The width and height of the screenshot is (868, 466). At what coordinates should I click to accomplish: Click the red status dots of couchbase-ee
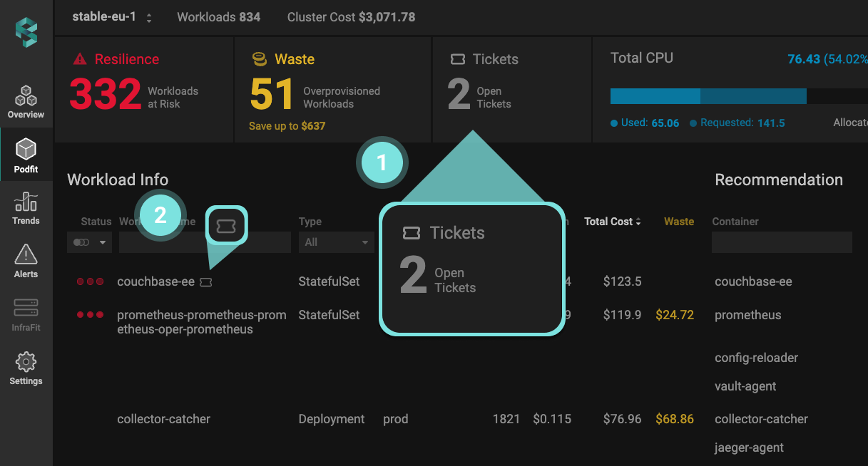pos(90,281)
